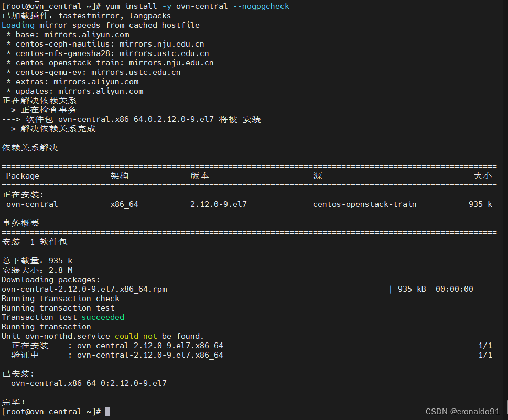
Task: Click the 安装大小 2.8 M line
Action: tap(37, 270)
